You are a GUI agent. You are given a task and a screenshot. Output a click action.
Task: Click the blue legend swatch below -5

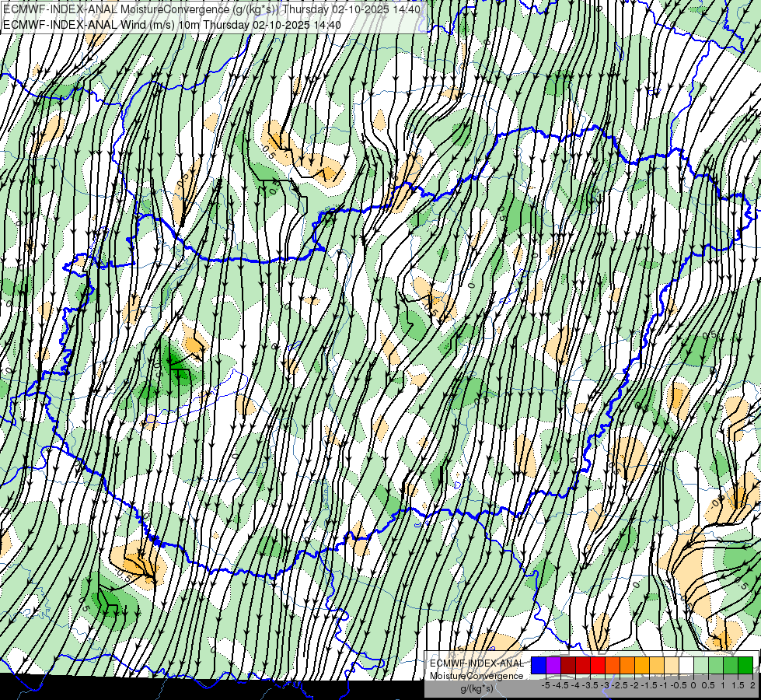coord(538,665)
